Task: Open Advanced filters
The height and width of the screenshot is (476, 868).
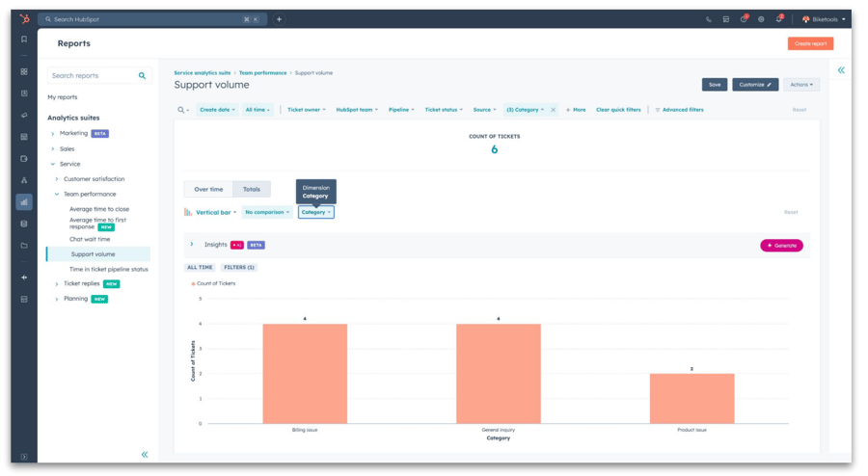Action: point(679,110)
